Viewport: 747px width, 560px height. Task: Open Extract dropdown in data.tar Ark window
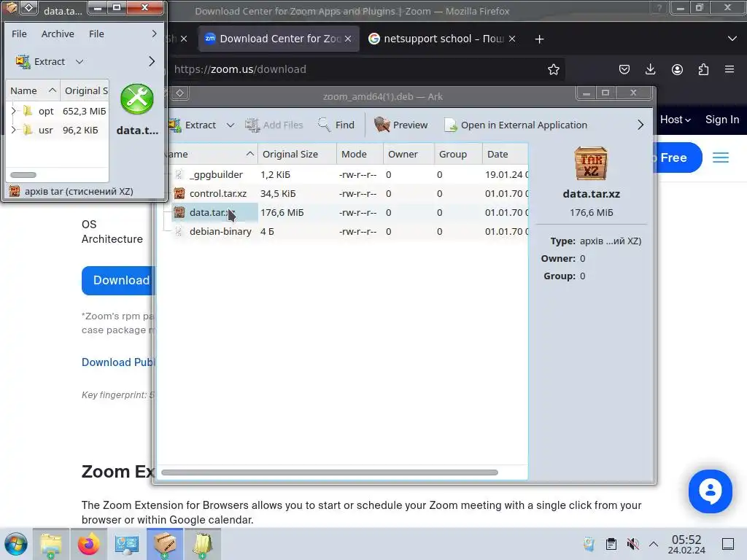pyautogui.click(x=80, y=61)
